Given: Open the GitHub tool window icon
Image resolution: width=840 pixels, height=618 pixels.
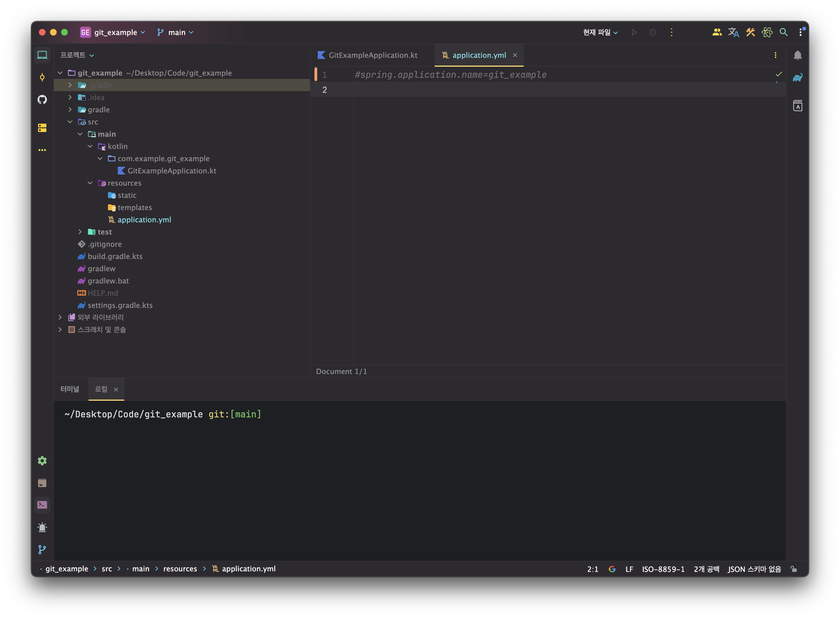Looking at the screenshot, I should [42, 99].
